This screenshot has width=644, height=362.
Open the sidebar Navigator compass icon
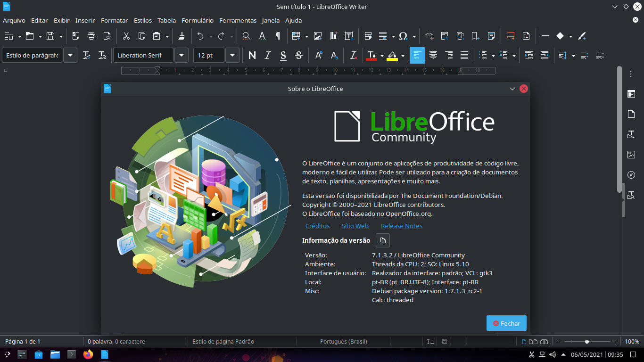pyautogui.click(x=631, y=175)
